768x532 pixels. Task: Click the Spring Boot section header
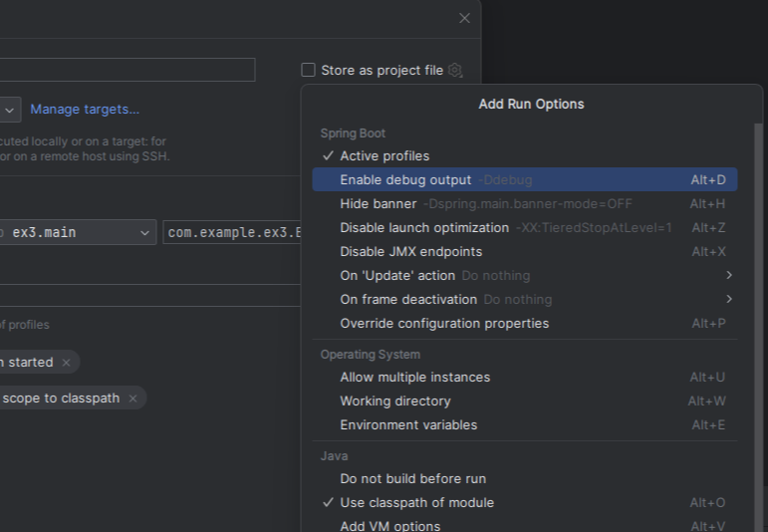coord(353,133)
